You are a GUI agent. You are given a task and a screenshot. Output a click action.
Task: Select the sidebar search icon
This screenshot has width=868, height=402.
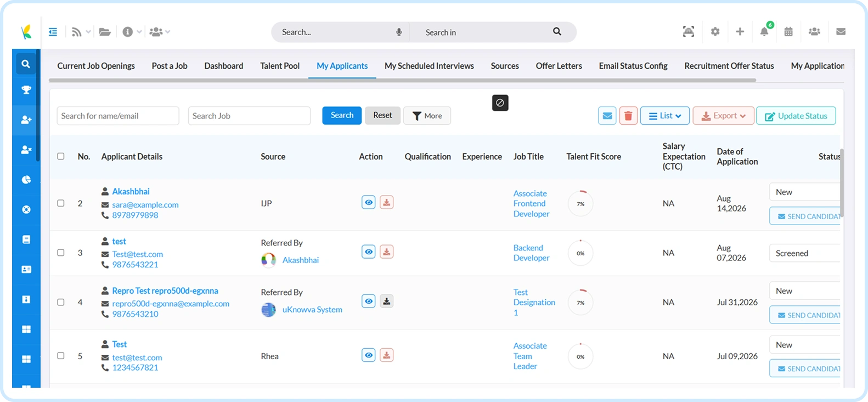tap(26, 64)
